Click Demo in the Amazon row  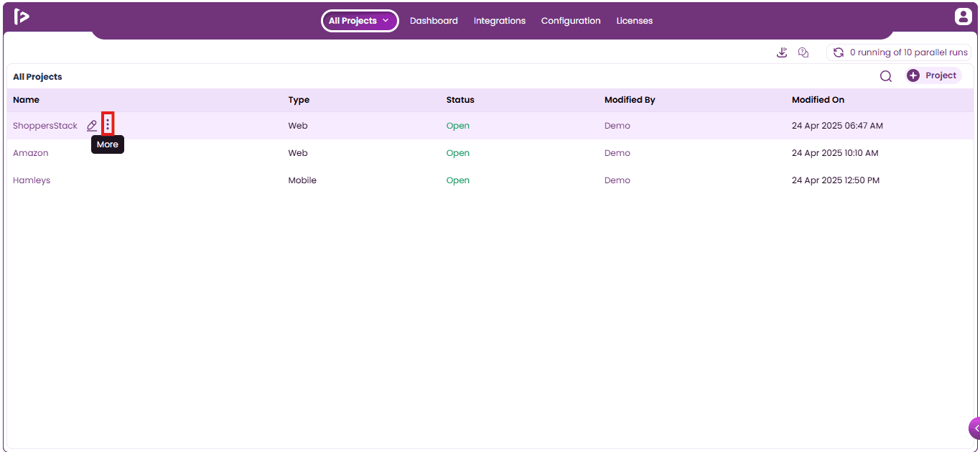click(617, 153)
